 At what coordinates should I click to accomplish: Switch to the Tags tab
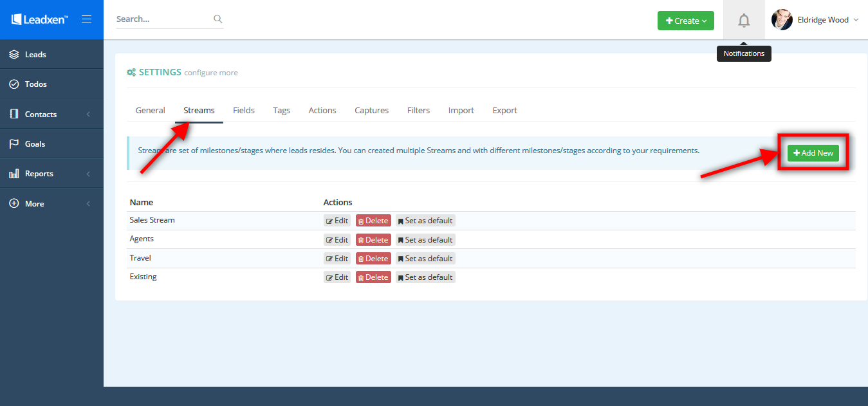point(281,110)
